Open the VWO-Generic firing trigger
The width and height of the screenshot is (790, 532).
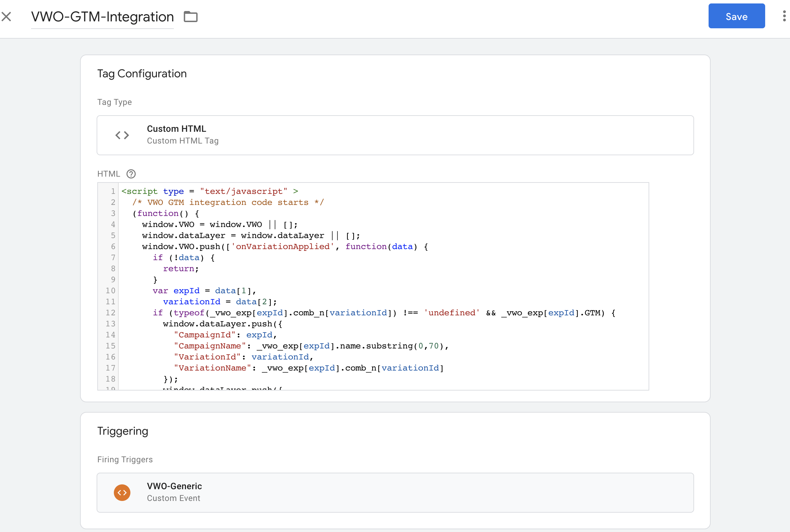coord(395,493)
